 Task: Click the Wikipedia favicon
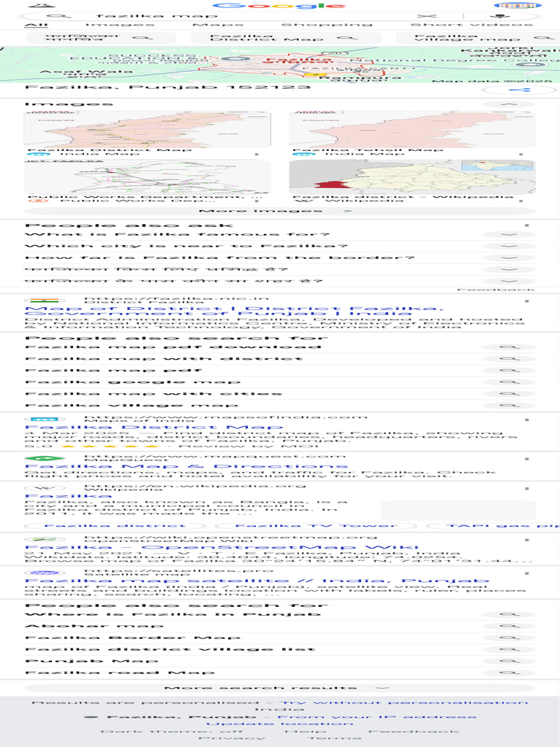44,488
